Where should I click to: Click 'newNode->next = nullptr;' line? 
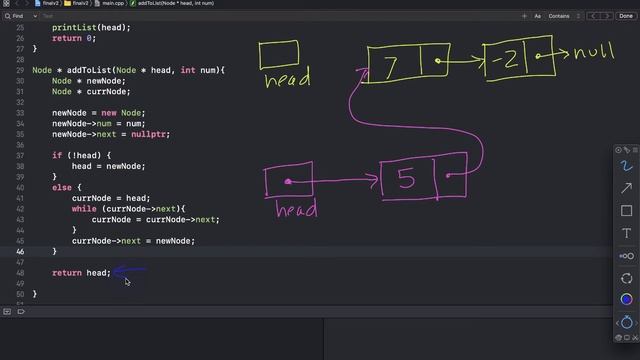[x=111, y=134]
